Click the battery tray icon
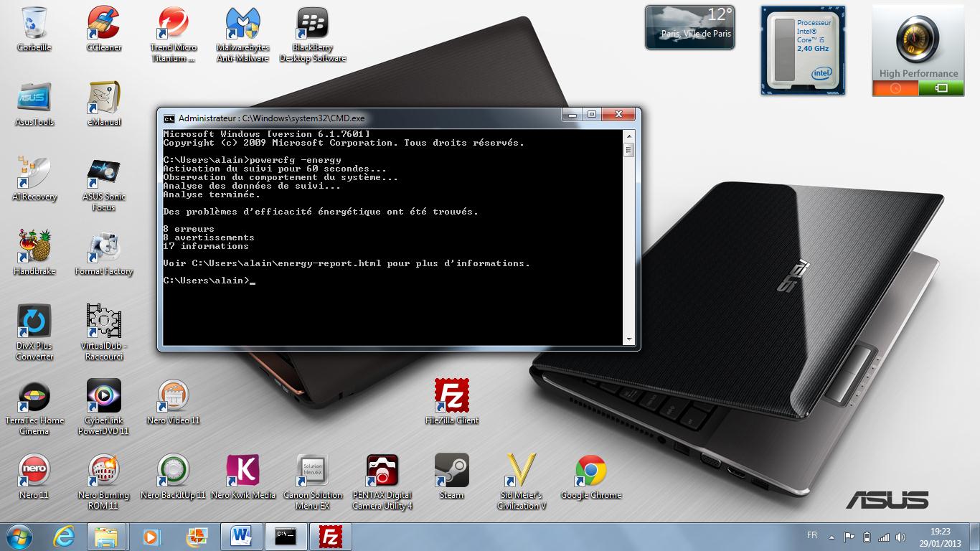 point(867,537)
